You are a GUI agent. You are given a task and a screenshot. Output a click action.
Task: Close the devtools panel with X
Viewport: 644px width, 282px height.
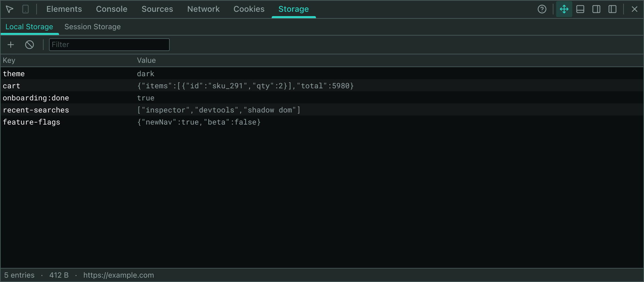pyautogui.click(x=635, y=9)
